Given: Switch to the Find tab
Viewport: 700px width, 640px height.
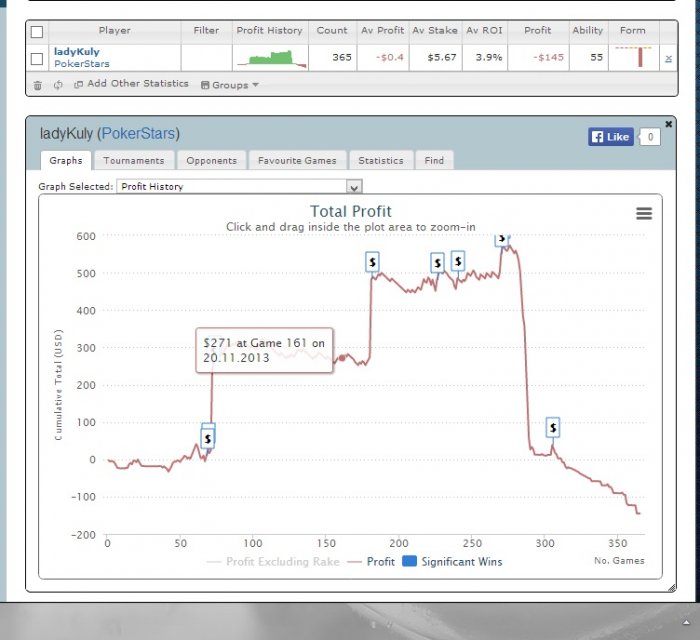Looking at the screenshot, I should coord(434,160).
